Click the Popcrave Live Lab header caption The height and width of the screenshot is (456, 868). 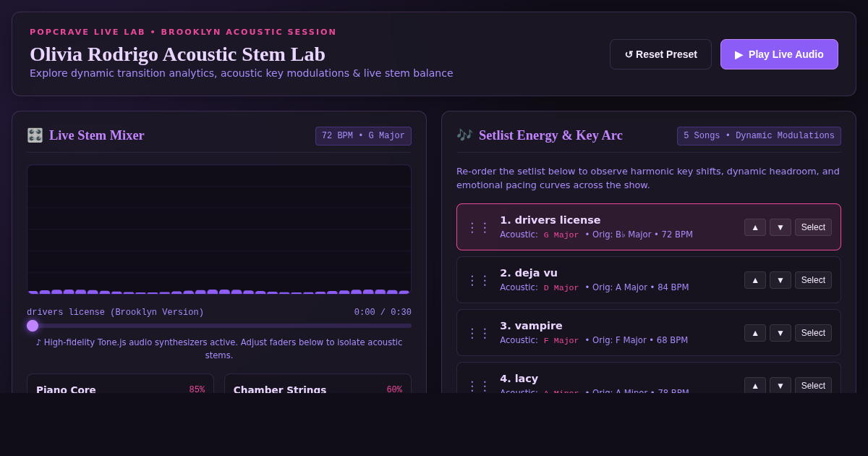click(183, 32)
